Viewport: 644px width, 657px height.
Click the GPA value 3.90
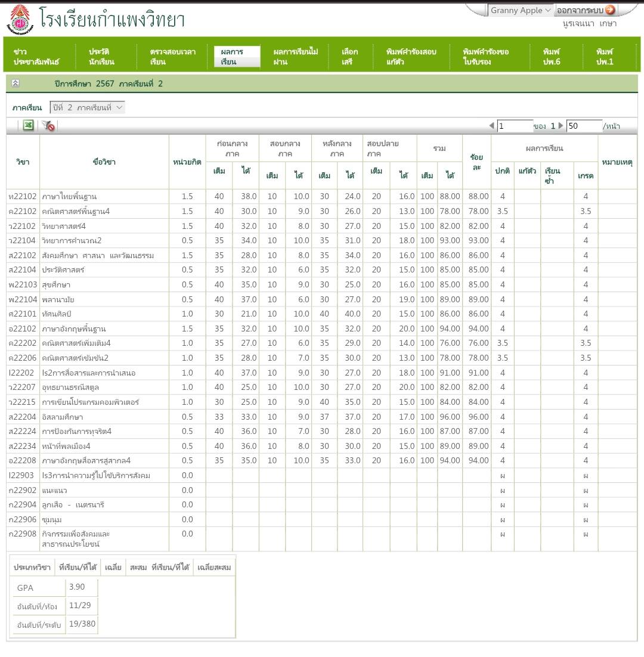77,587
